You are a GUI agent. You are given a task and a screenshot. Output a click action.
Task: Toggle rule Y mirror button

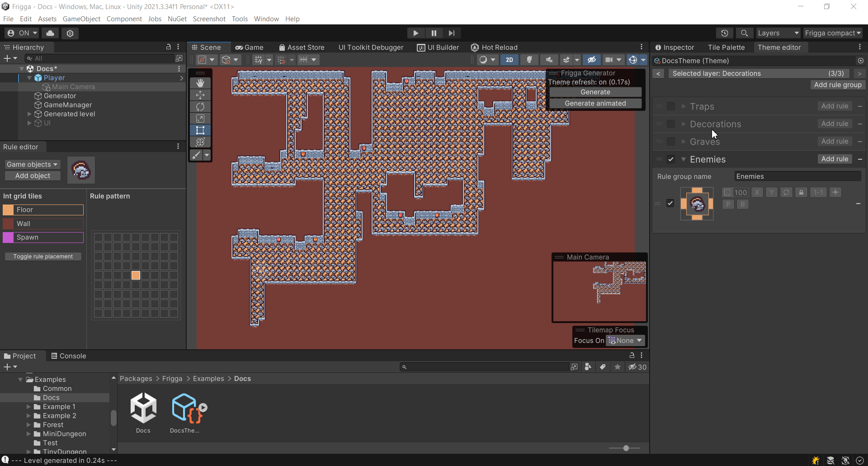(x=772, y=192)
